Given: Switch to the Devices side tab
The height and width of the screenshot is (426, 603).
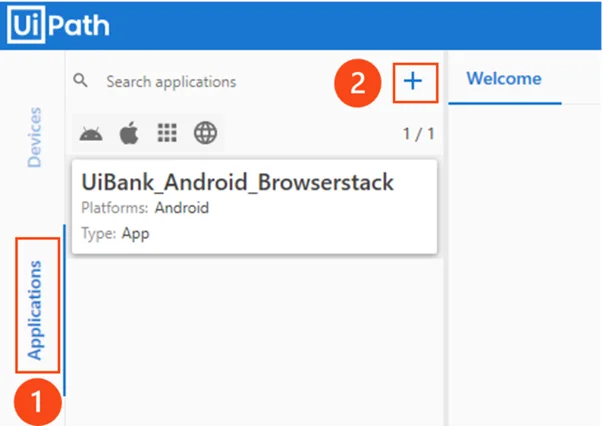Looking at the screenshot, I should [x=35, y=138].
